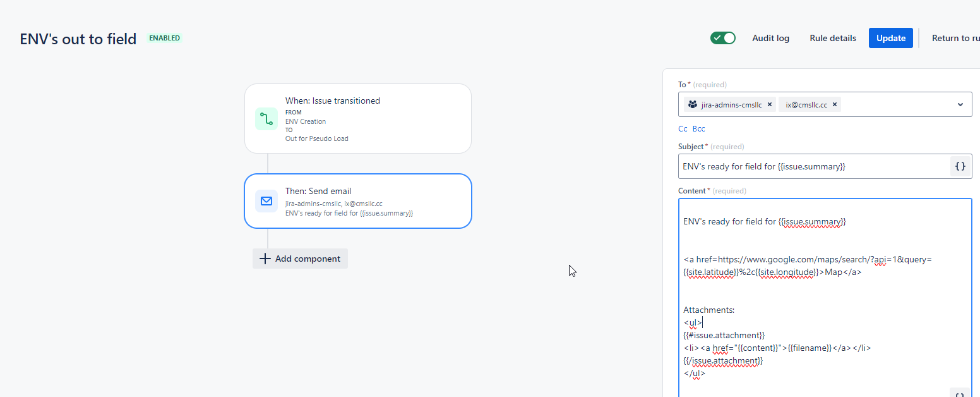Remove jira-admins-cmsllc recipient

coord(770,105)
